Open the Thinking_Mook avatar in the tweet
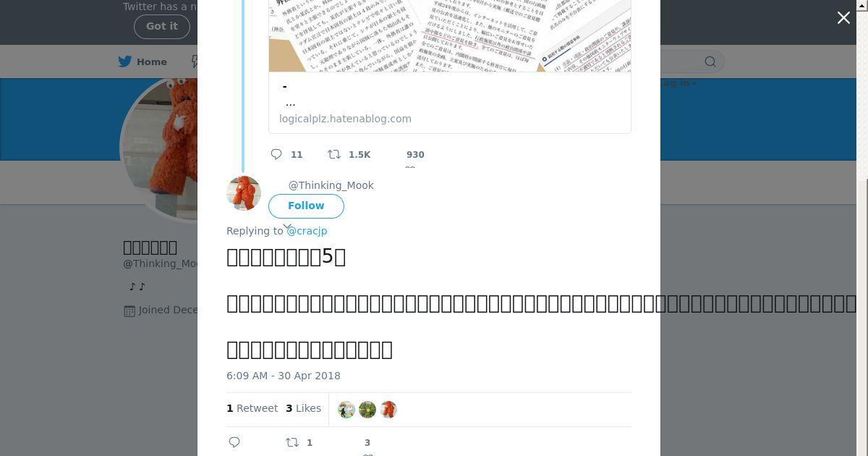Screen dimensions: 868x456 tap(244, 193)
